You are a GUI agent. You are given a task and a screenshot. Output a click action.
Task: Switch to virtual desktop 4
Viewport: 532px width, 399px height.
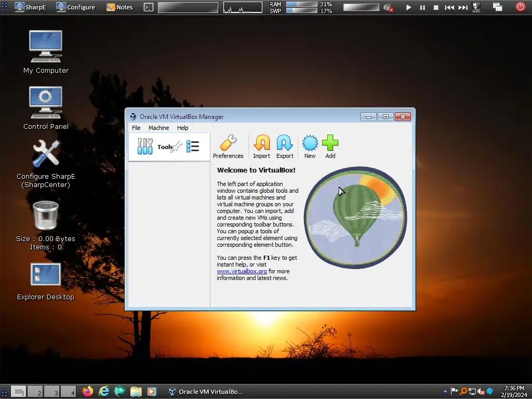[69, 392]
